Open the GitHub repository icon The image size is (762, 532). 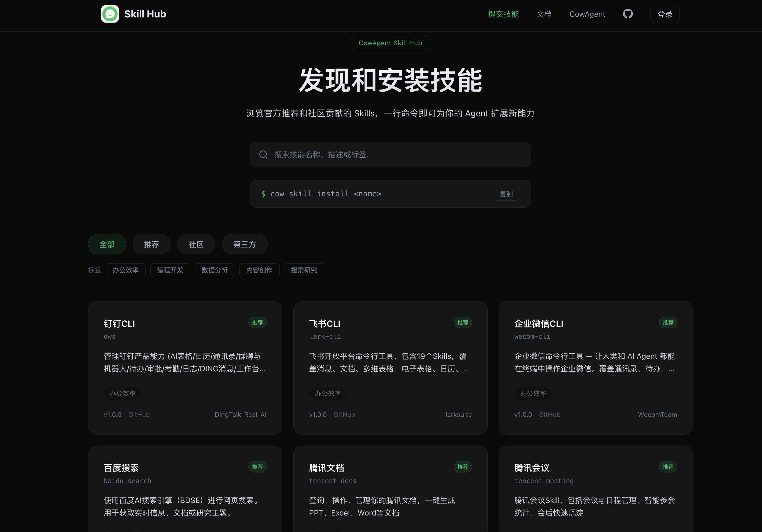pos(628,14)
